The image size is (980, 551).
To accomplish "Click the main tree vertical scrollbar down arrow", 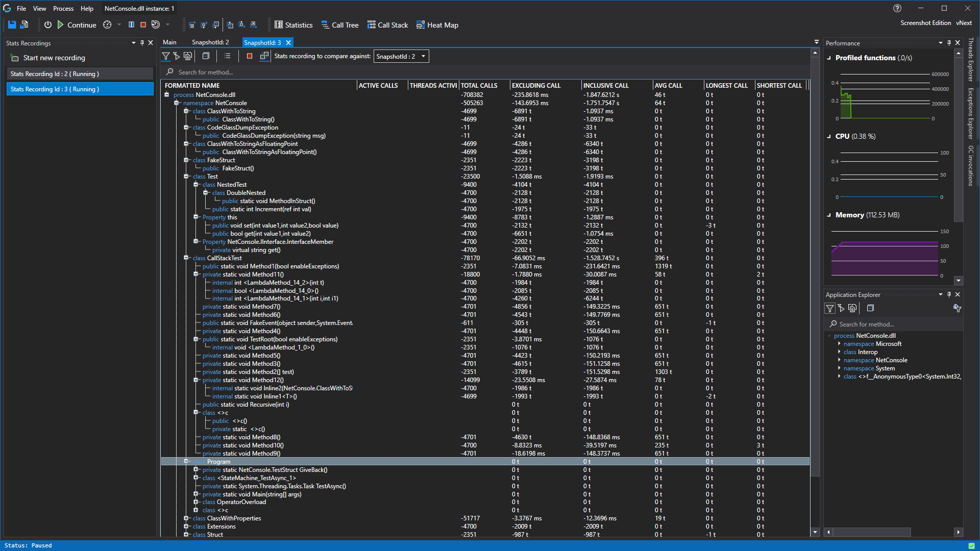I will 815,532.
